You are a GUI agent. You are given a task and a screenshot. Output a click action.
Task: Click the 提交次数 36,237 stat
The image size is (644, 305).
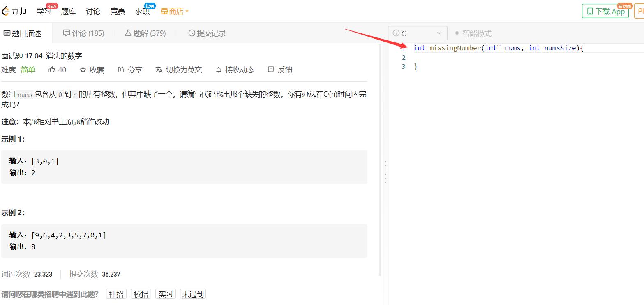tap(95, 274)
